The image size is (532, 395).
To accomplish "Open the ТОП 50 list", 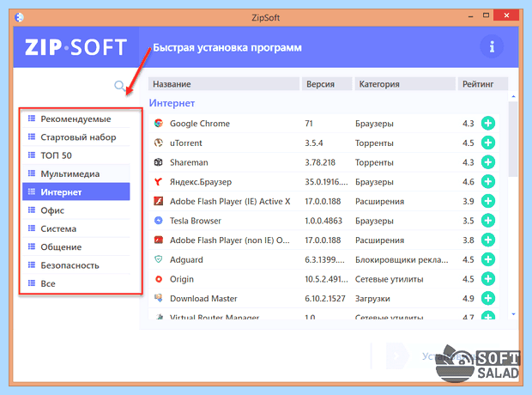I will [76, 155].
